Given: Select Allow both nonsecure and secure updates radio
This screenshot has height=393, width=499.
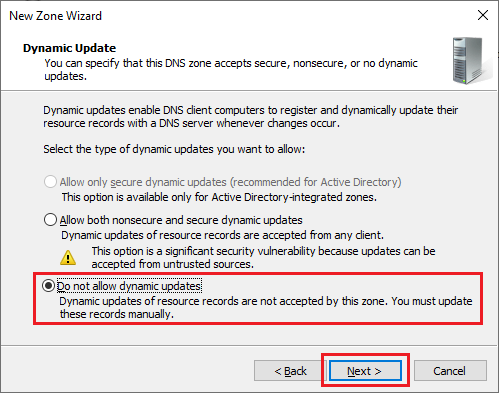Looking at the screenshot, I should 50,220.
